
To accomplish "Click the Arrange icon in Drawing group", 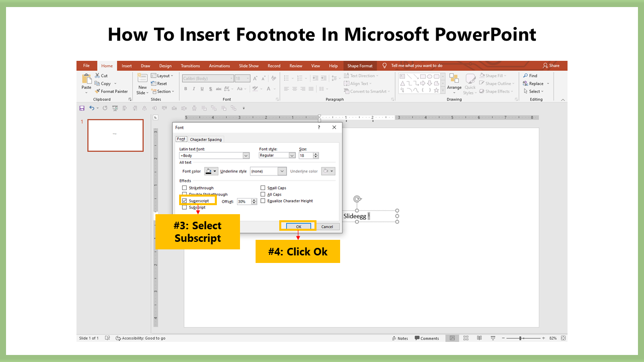I will pos(454,78).
